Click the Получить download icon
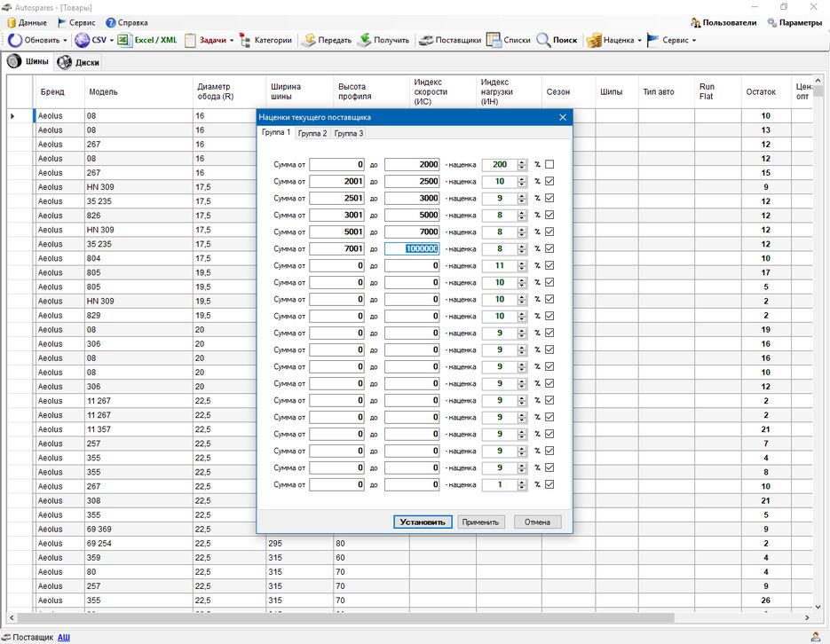The width and height of the screenshot is (830, 644). click(364, 40)
